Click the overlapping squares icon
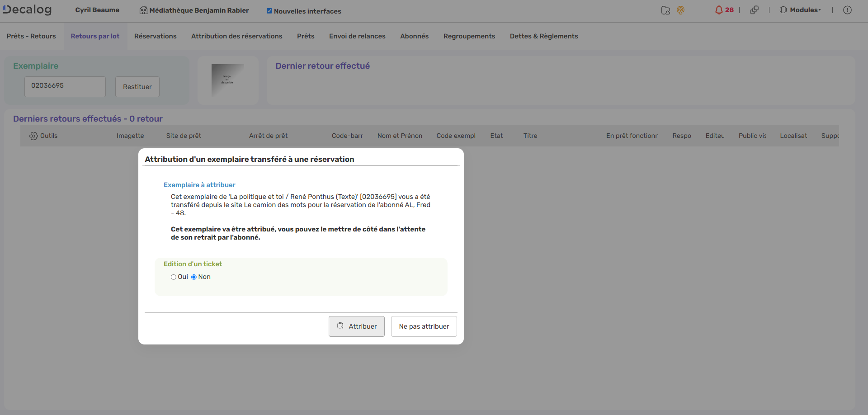The height and width of the screenshot is (415, 868). [x=754, y=10]
